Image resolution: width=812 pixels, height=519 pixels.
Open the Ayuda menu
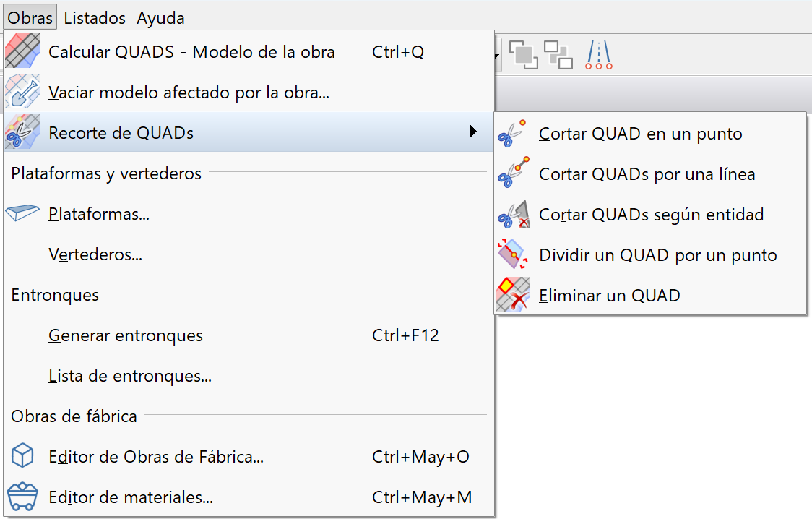pyautogui.click(x=160, y=18)
